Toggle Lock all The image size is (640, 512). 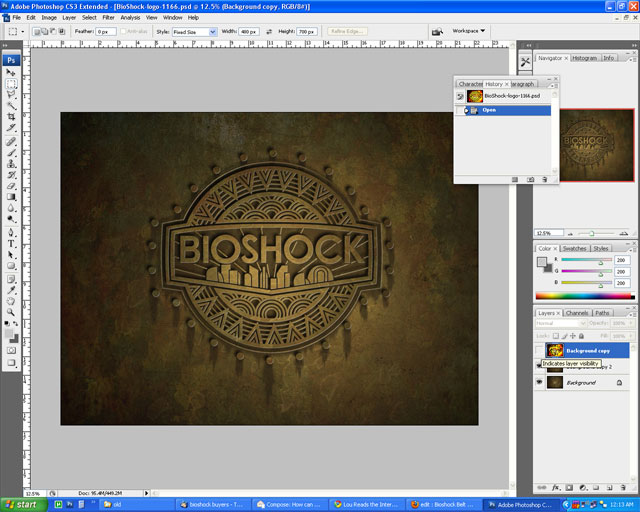click(581, 336)
